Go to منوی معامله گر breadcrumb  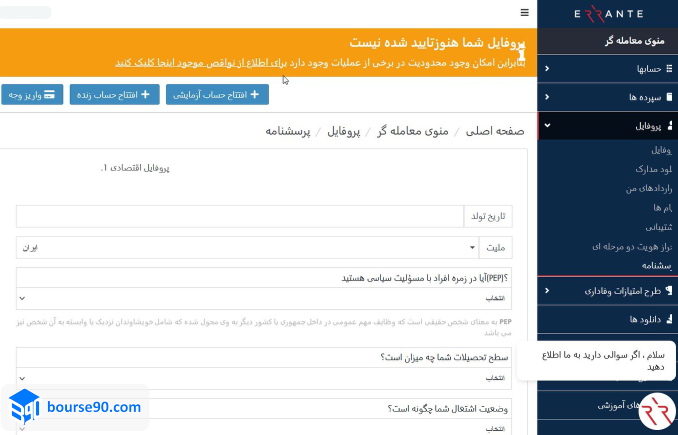(413, 131)
